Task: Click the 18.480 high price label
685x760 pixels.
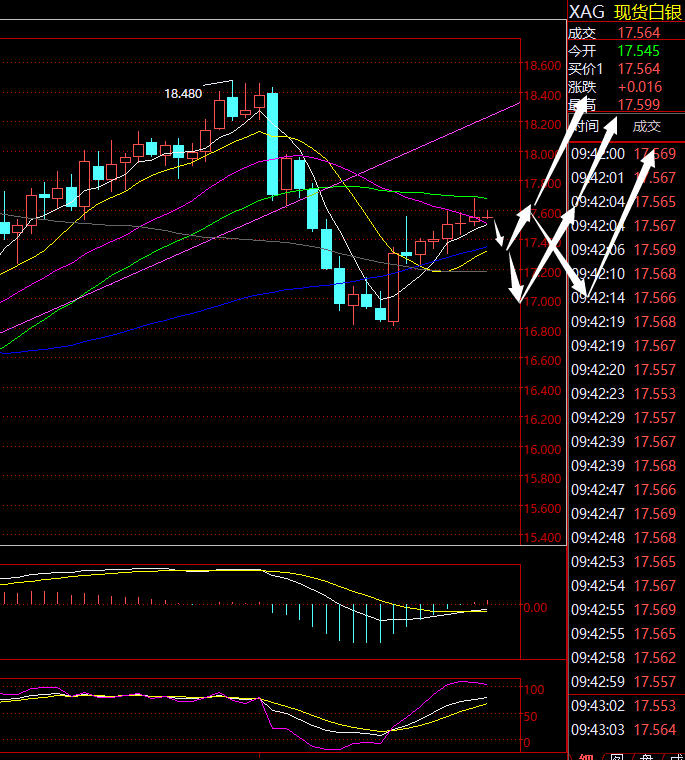Action: point(183,93)
